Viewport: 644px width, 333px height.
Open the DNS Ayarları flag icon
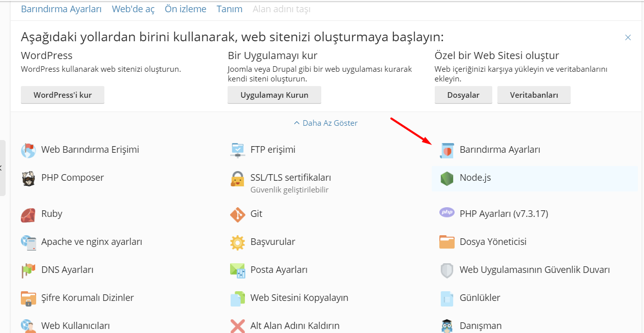tap(29, 270)
